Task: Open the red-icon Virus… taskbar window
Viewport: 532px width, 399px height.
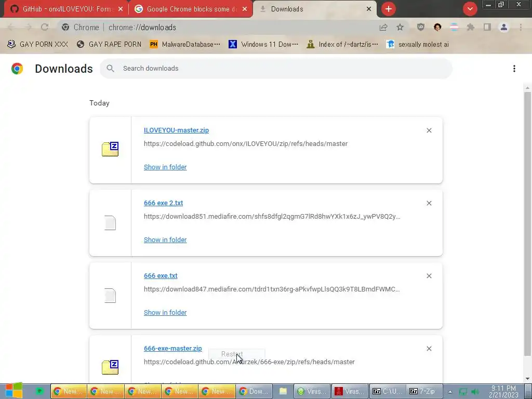Action: point(350,391)
